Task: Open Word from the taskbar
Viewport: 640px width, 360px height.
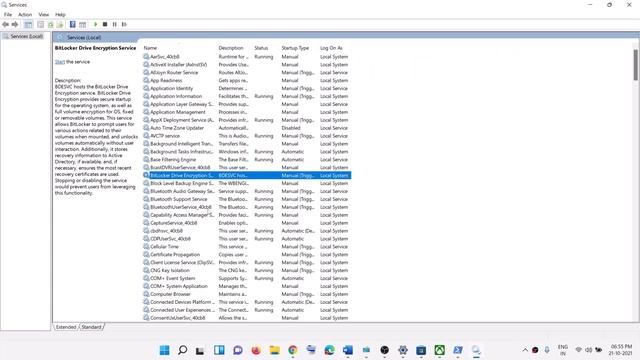Action: coord(348,350)
